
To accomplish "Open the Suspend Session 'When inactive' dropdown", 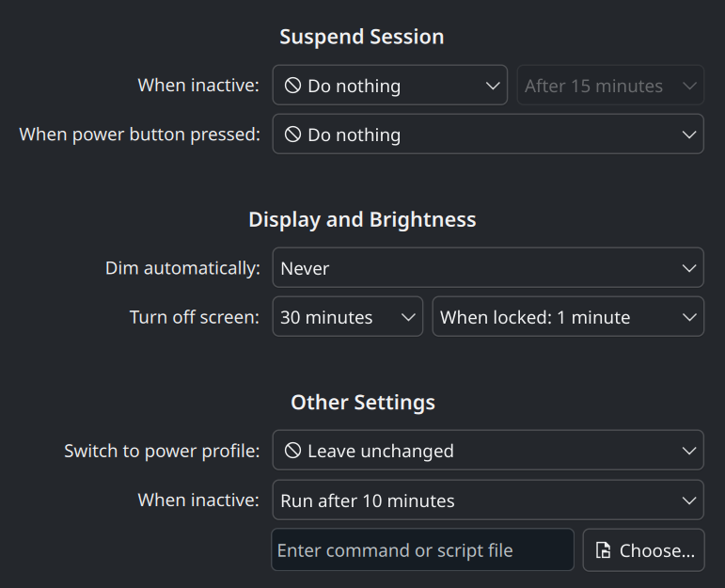I will click(x=389, y=86).
